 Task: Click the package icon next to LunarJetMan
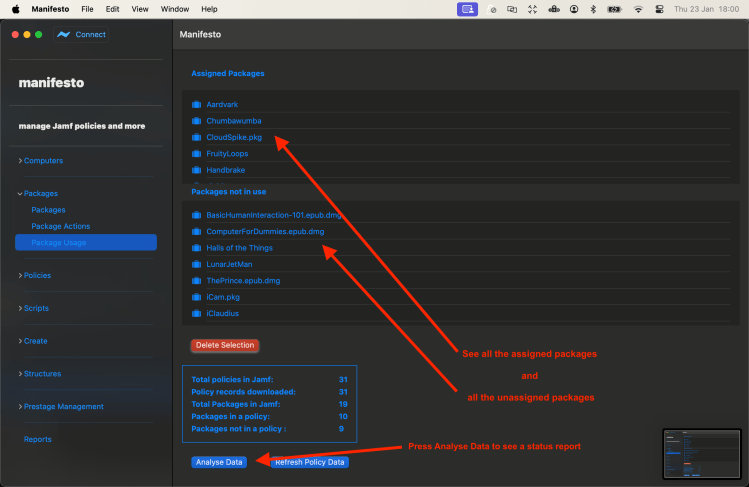(x=196, y=264)
